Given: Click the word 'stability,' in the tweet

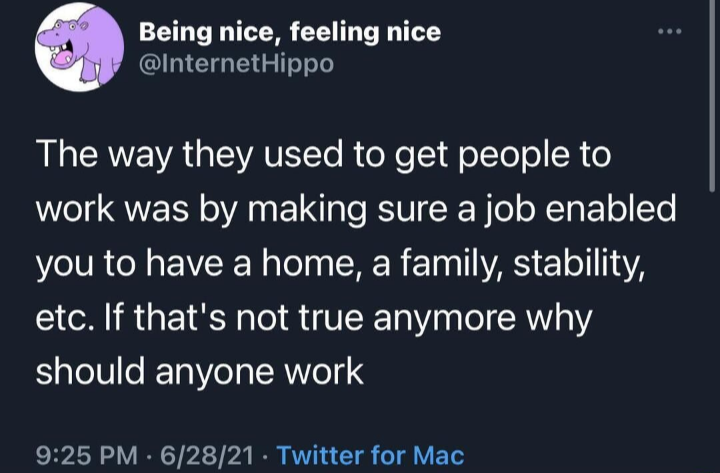Looking at the screenshot, I should coord(579,265).
